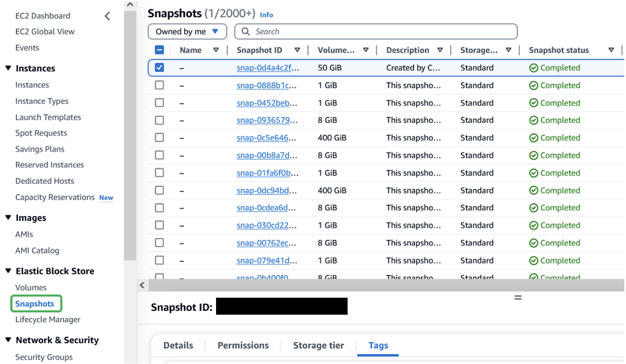
Task: Collapse the Instances section in the sidebar
Action: tap(7, 68)
